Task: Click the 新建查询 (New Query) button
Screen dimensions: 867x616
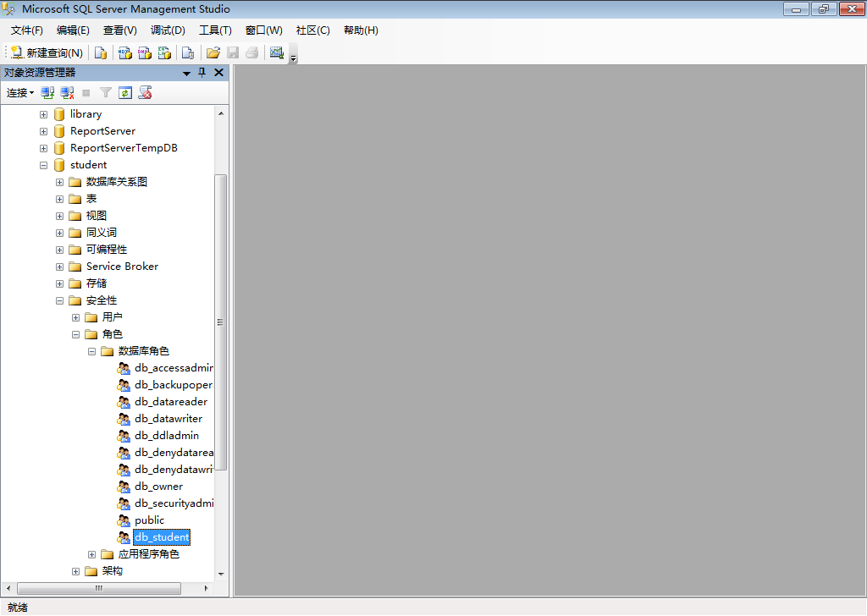Action: [x=47, y=52]
